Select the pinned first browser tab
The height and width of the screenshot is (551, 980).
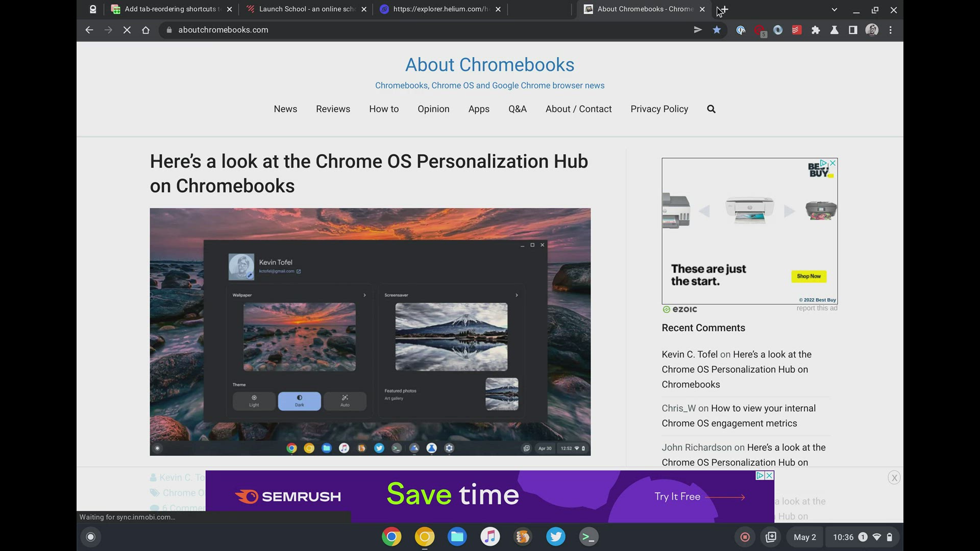pyautogui.click(x=92, y=9)
